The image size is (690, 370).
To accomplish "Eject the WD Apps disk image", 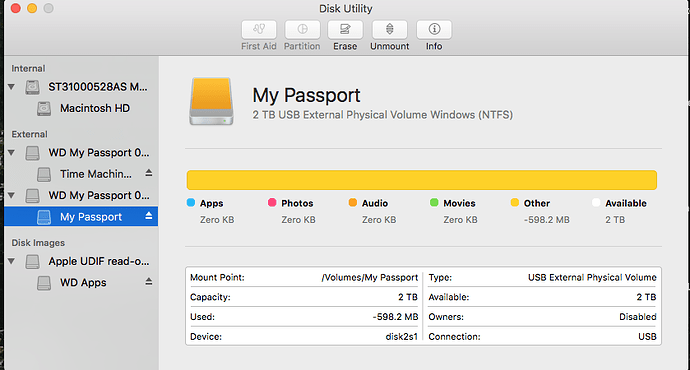I will (x=149, y=282).
